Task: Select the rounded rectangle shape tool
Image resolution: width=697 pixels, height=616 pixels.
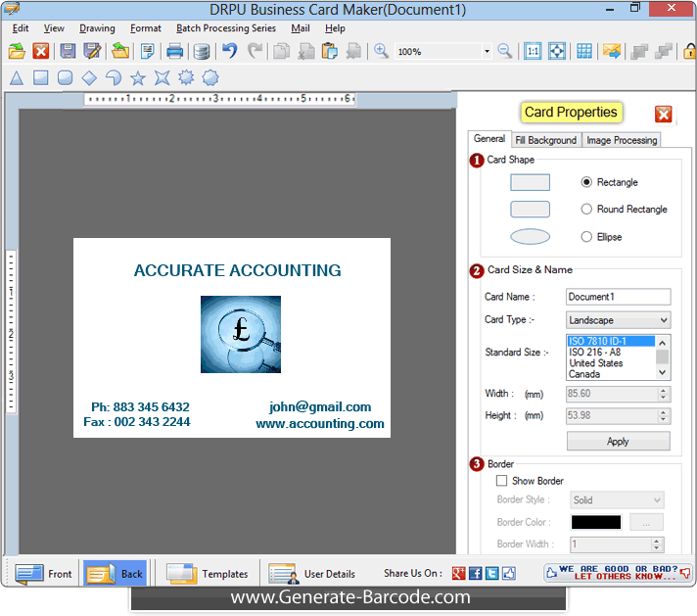Action: 65,77
